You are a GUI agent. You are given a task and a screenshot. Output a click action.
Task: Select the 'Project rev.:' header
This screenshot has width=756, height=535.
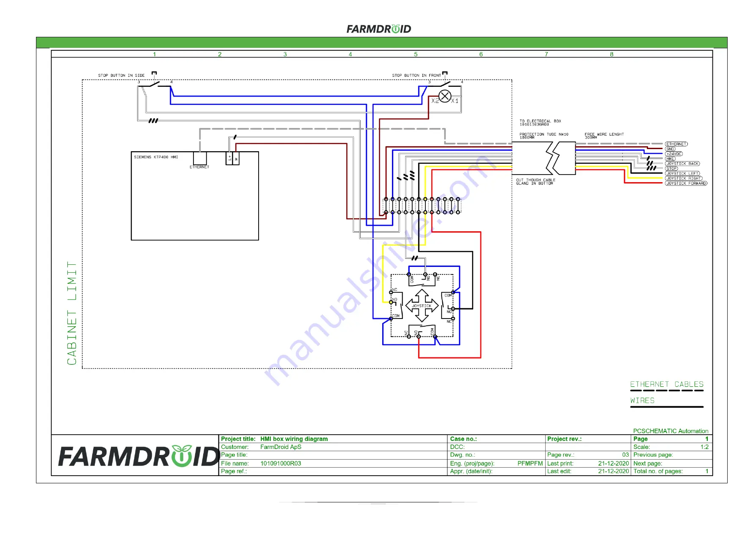point(564,439)
